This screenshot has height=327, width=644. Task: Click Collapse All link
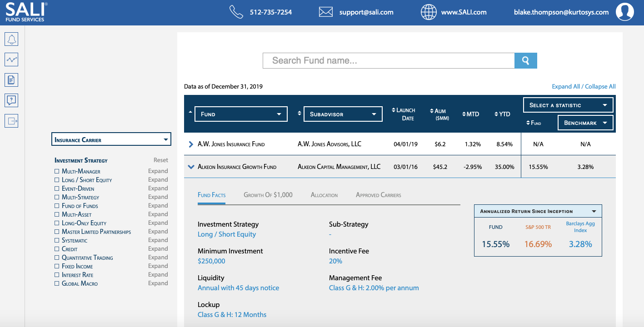click(x=600, y=86)
